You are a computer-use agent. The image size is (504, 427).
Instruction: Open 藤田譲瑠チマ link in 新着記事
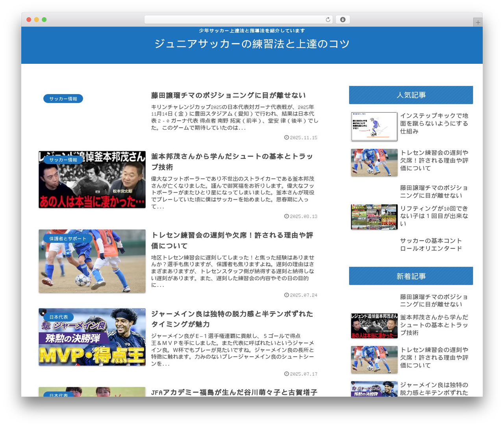pos(434,301)
